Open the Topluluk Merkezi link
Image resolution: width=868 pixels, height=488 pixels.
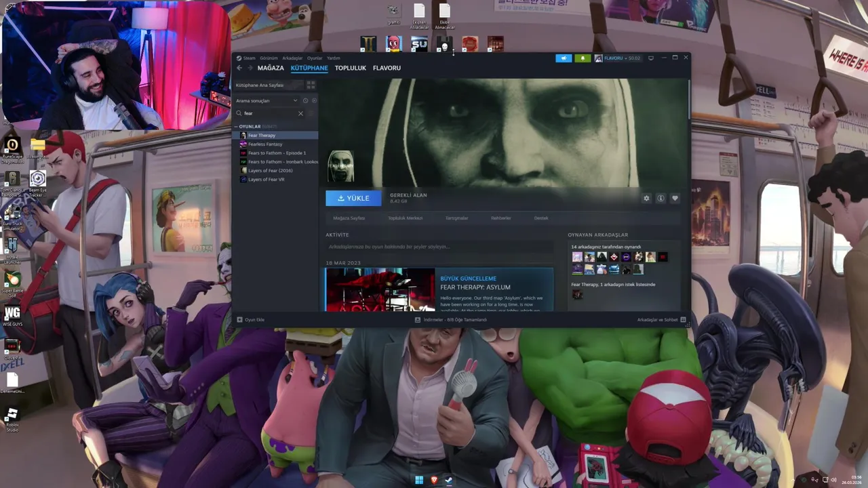point(405,218)
